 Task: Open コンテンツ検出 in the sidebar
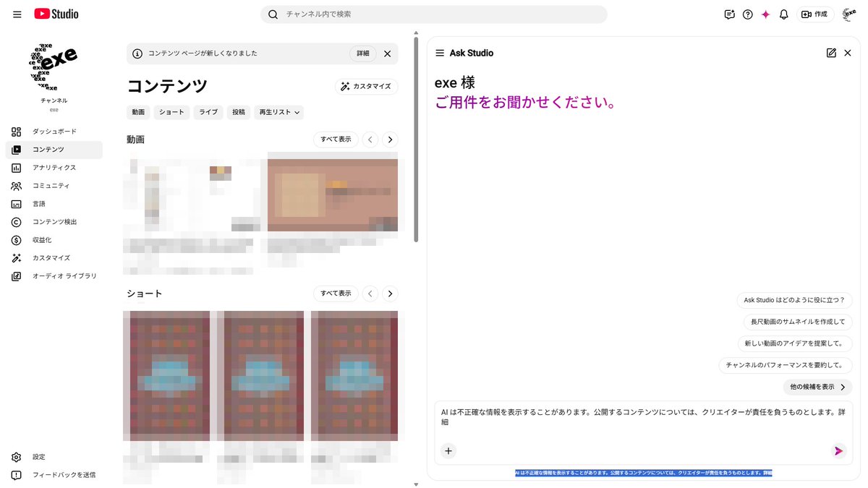pyautogui.click(x=54, y=222)
